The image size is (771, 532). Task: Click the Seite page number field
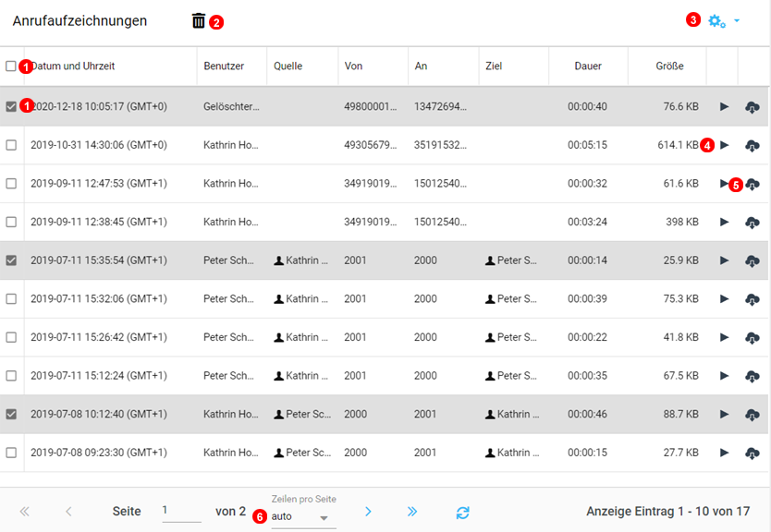(180, 511)
